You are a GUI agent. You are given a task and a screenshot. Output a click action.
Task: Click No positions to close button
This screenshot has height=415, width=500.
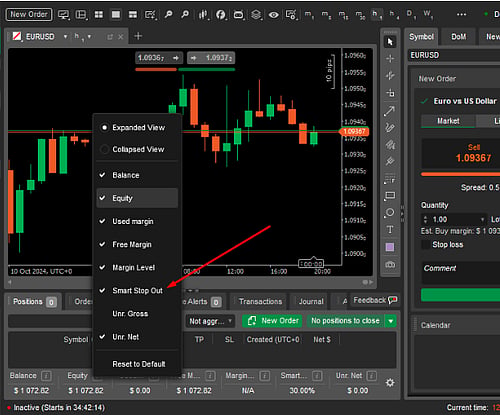[345, 321]
